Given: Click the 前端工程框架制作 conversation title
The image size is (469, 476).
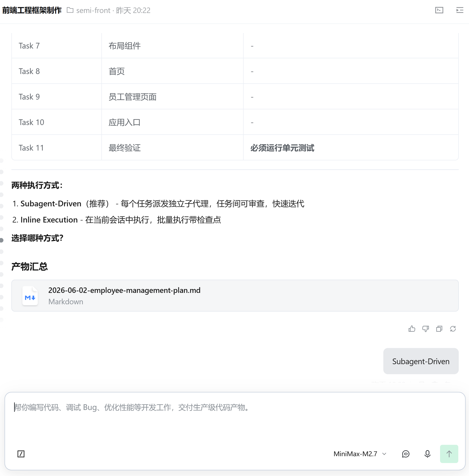Looking at the screenshot, I should (x=32, y=10).
